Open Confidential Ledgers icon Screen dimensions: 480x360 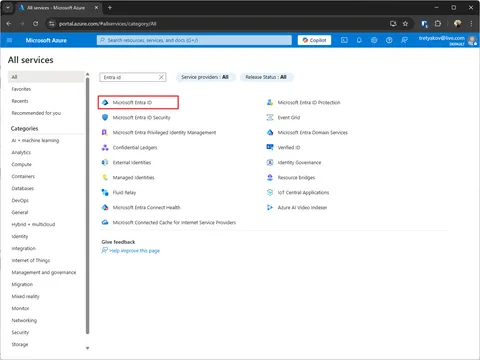(x=105, y=147)
